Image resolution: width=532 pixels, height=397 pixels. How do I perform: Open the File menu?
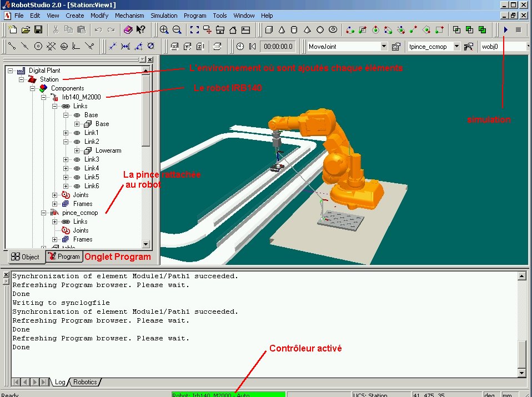pyautogui.click(x=19, y=16)
